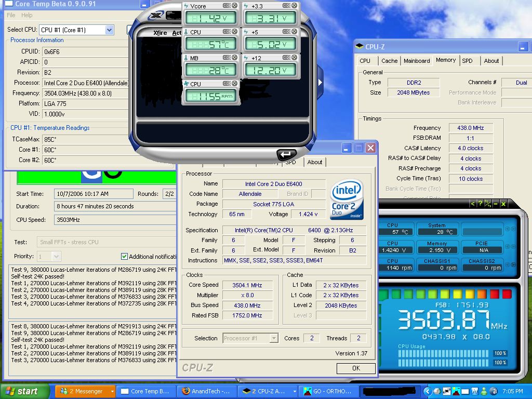
Task: Click the Duration field in ORTHOS
Action: 115,206
